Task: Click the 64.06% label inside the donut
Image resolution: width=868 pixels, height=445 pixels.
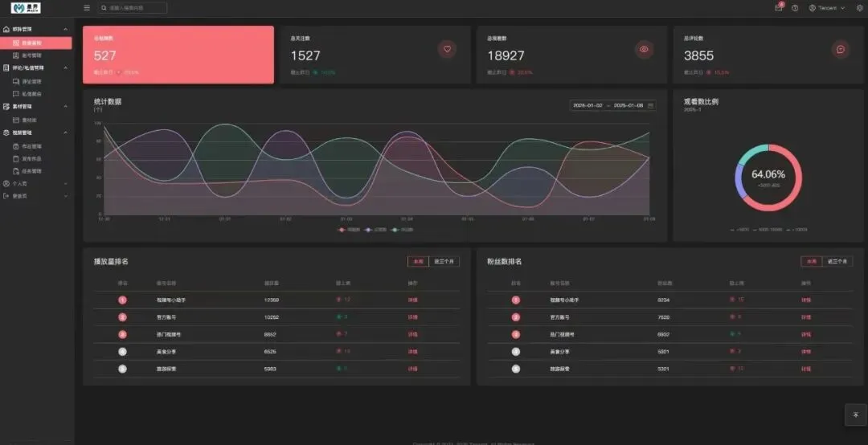Action: (x=768, y=174)
